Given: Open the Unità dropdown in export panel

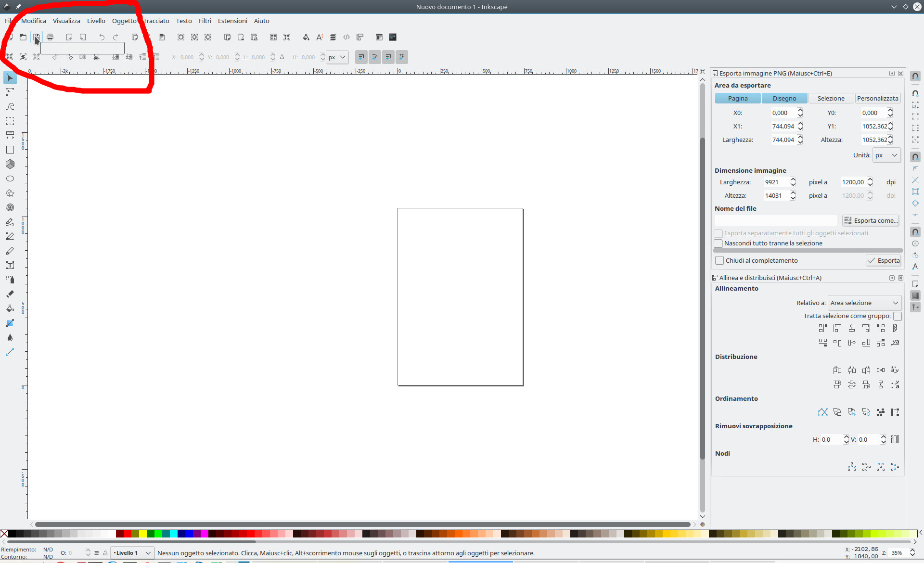Looking at the screenshot, I should tap(886, 155).
